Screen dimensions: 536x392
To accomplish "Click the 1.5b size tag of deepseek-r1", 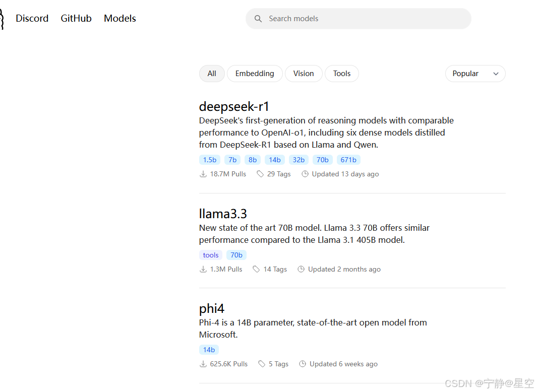I will point(210,160).
